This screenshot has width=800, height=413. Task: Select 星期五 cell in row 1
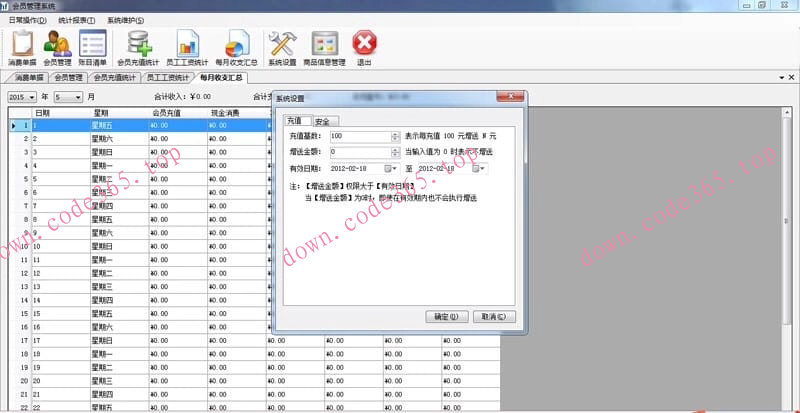pos(119,125)
